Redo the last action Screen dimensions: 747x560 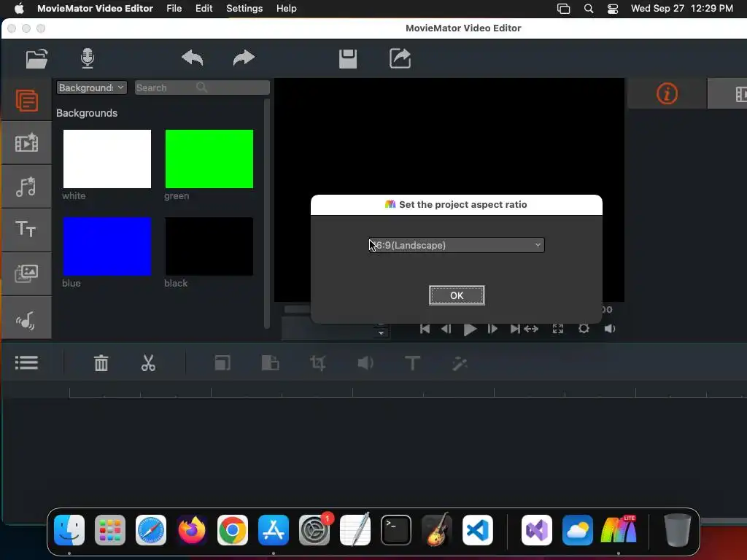pyautogui.click(x=244, y=58)
